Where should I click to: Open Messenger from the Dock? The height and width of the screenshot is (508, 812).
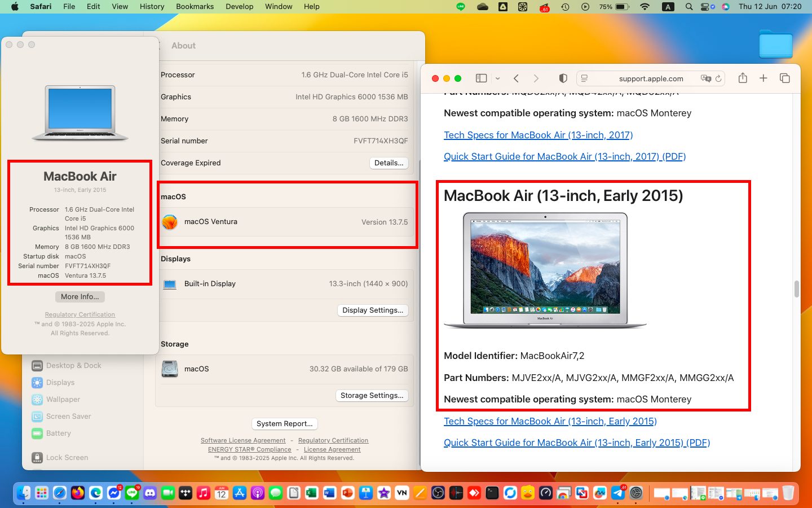click(x=114, y=493)
